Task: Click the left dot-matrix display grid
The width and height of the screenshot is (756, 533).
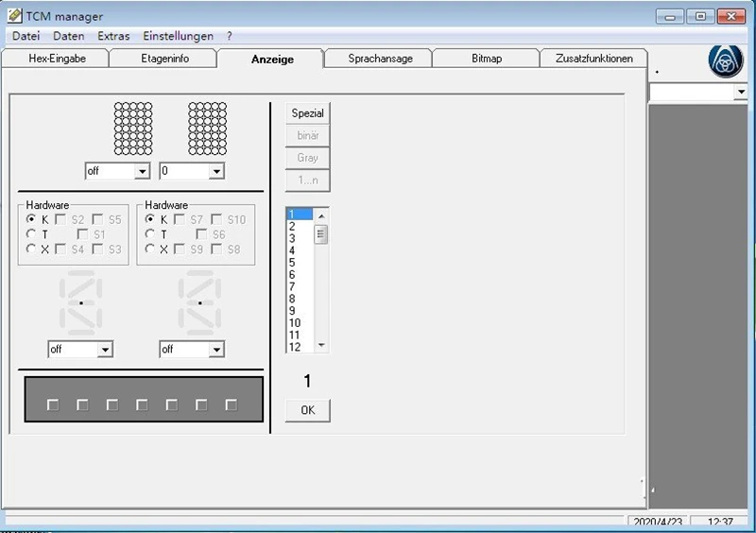Action: [x=133, y=129]
